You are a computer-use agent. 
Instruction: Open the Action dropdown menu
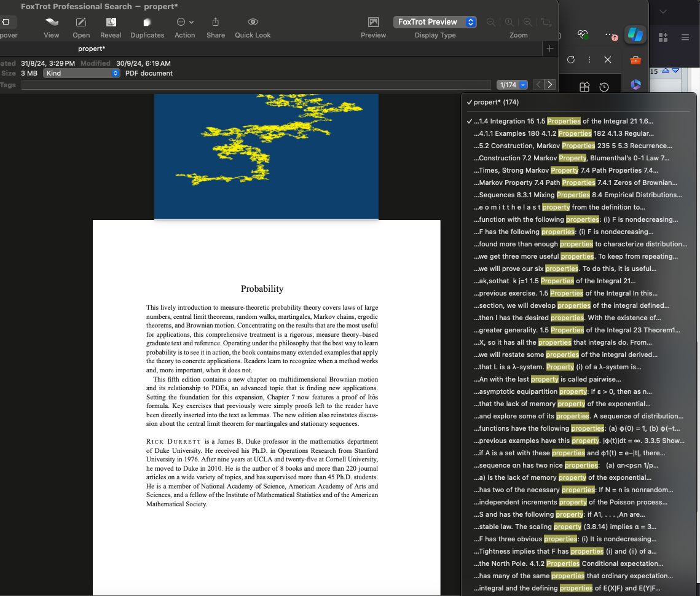tap(185, 22)
